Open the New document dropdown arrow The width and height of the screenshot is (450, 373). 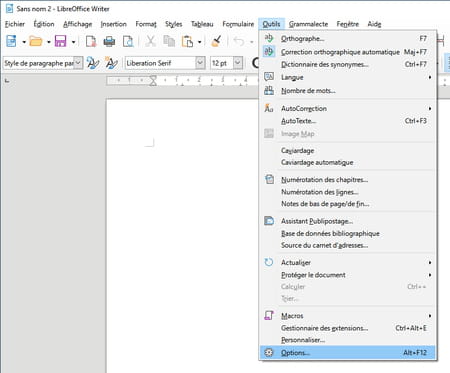click(x=24, y=42)
